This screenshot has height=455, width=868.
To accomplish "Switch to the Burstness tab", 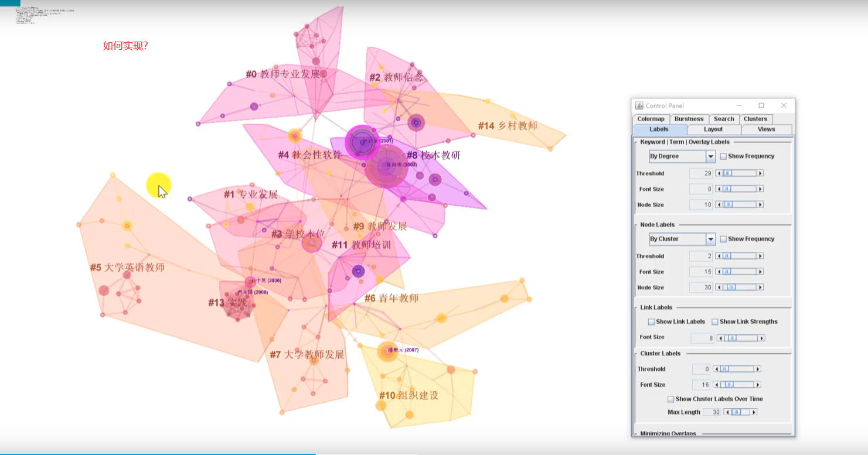I will click(689, 119).
